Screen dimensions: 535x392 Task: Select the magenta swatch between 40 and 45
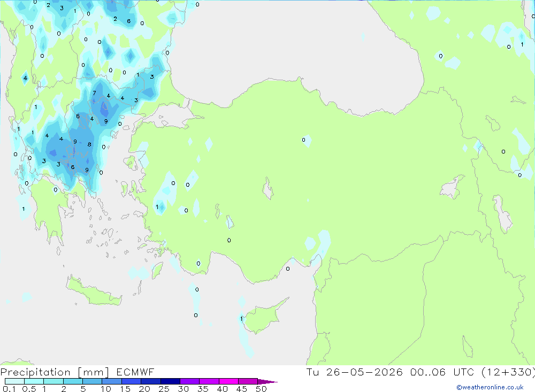tap(228, 381)
